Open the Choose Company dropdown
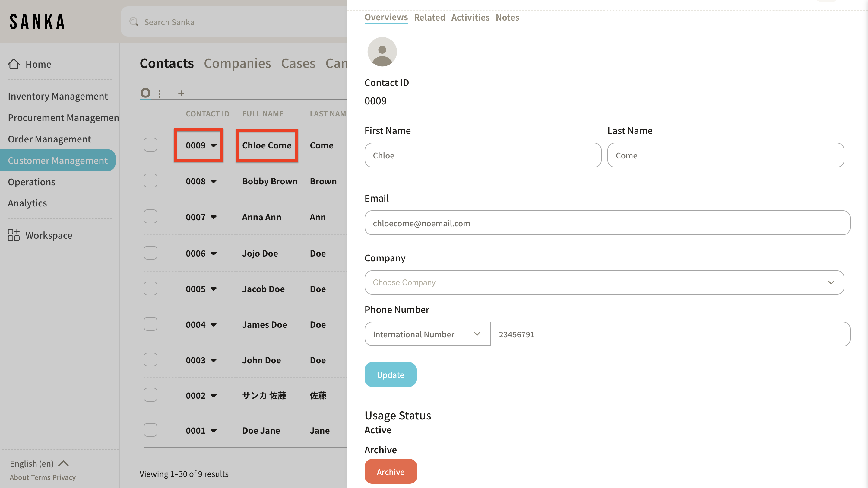The width and height of the screenshot is (868, 488). point(604,282)
